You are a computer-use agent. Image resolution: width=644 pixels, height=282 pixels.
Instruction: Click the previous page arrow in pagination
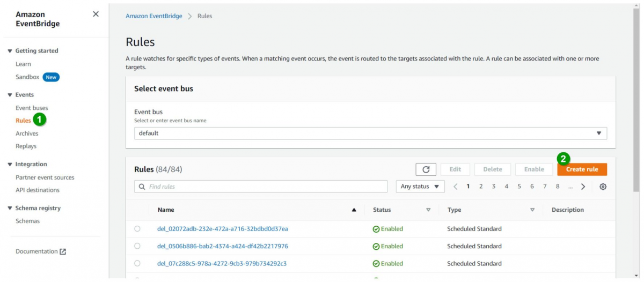point(455,187)
